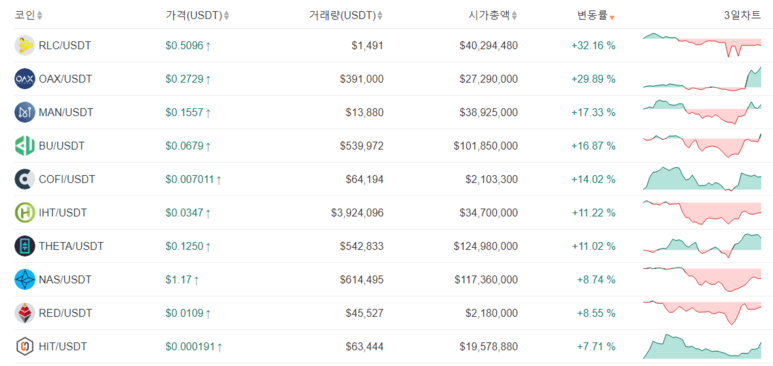This screenshot has width=773, height=366.
Task: Click the THETA coin logo icon
Action: tap(24, 246)
